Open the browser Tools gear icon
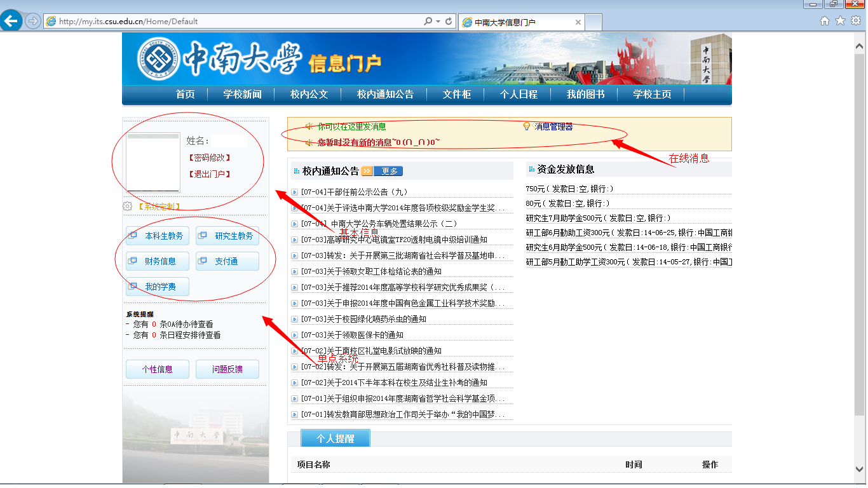 pyautogui.click(x=855, y=20)
